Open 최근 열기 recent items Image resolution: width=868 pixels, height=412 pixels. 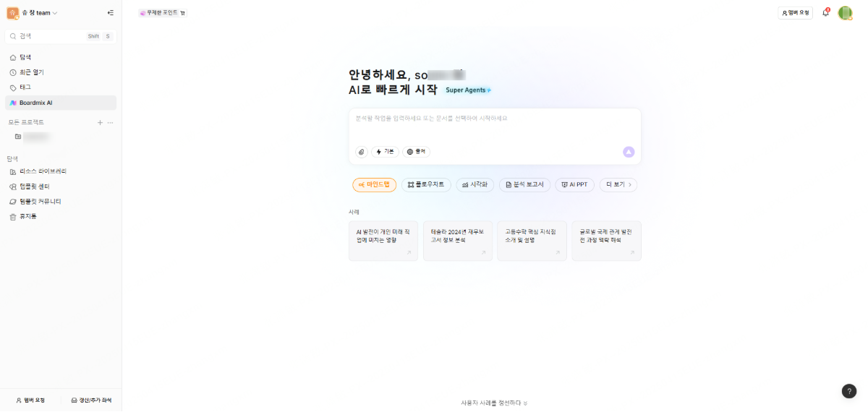point(61,72)
